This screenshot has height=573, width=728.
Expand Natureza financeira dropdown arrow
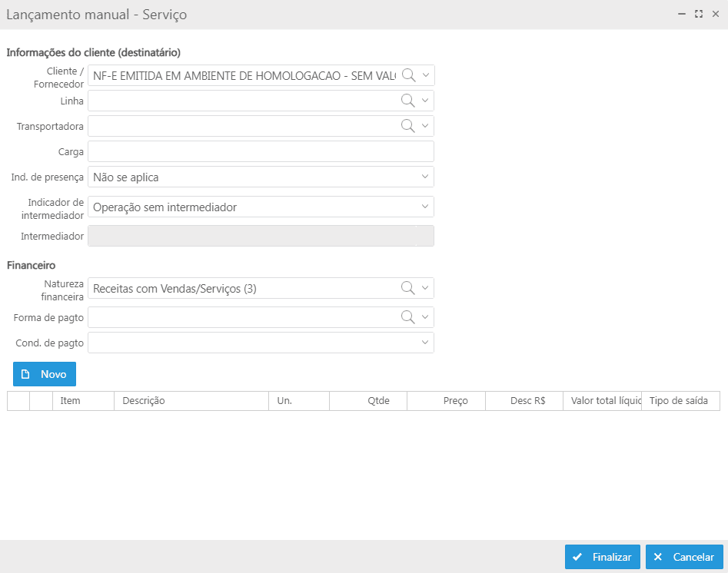tap(425, 288)
